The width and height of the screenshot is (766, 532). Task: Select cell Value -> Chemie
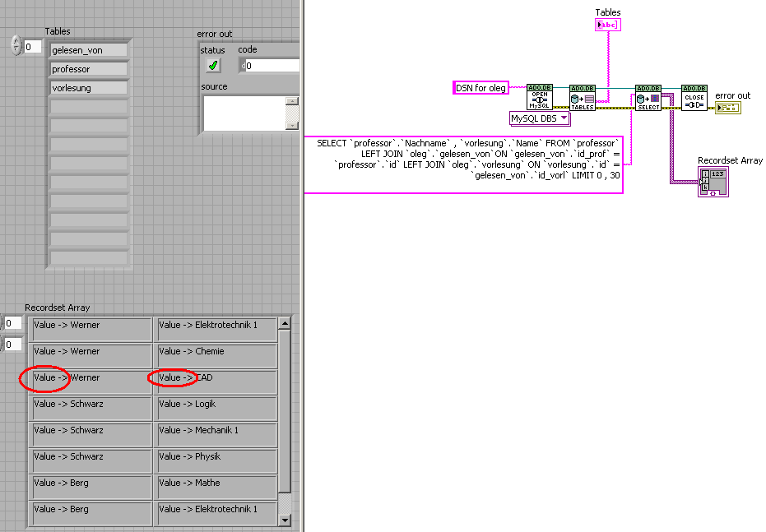pyautogui.click(x=216, y=355)
